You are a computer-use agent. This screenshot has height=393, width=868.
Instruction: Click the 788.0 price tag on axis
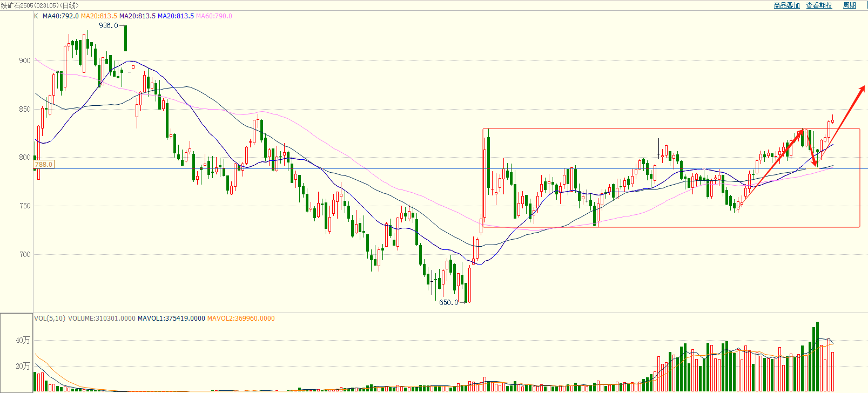click(x=44, y=164)
